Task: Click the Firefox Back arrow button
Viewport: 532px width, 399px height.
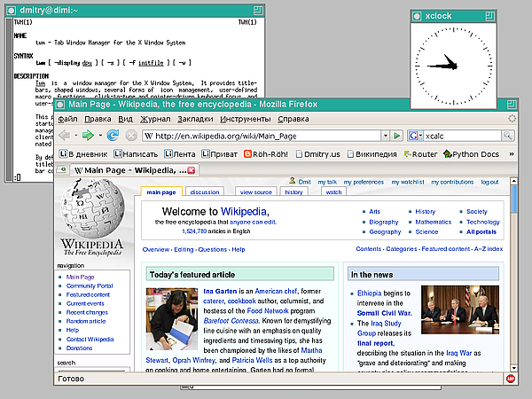Action: 64,136
